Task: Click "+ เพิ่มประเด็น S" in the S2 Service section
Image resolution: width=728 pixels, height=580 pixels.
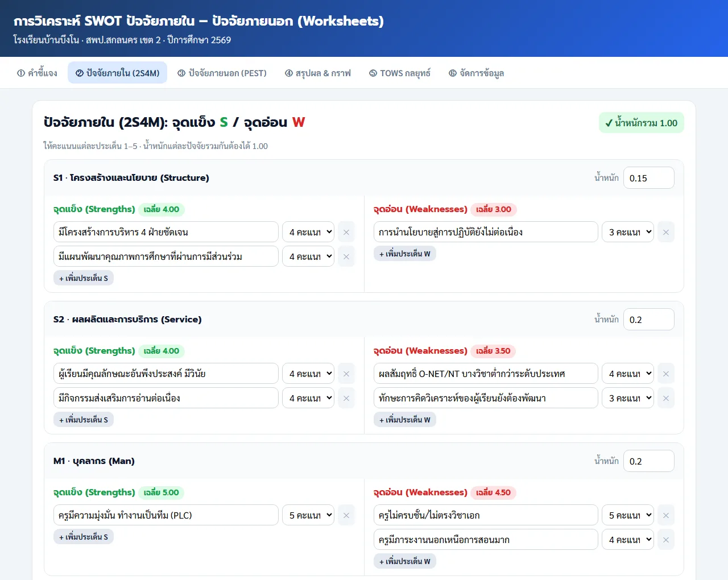Action: point(84,420)
